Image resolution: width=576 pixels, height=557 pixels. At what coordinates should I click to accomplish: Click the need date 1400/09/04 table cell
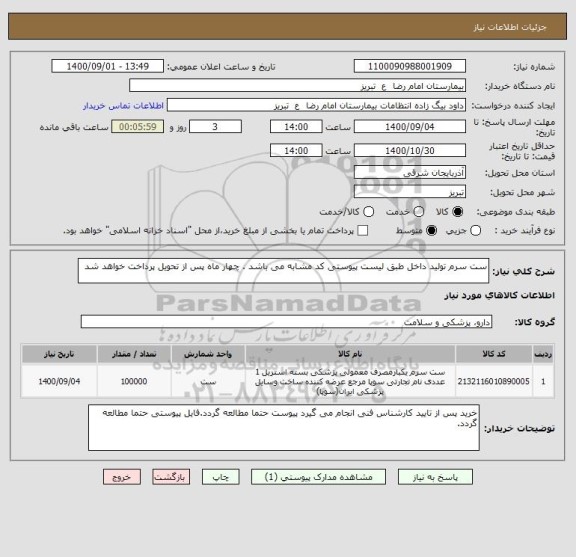pyautogui.click(x=59, y=381)
